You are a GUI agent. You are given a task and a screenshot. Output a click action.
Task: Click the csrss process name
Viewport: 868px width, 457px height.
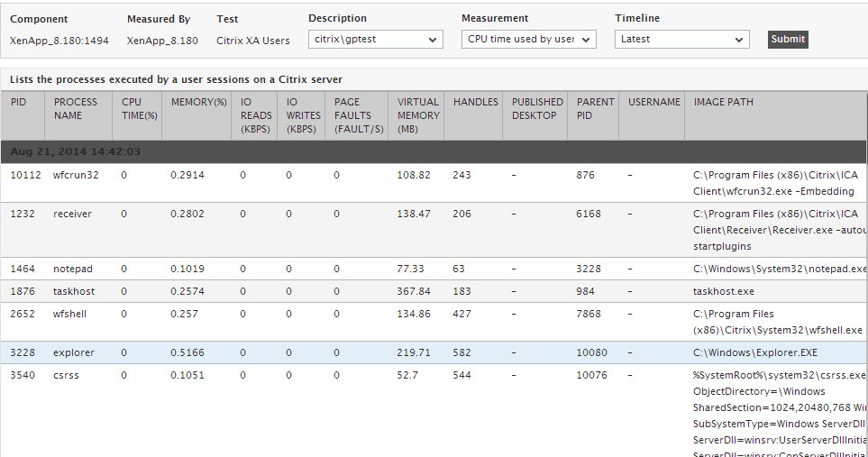tap(66, 375)
